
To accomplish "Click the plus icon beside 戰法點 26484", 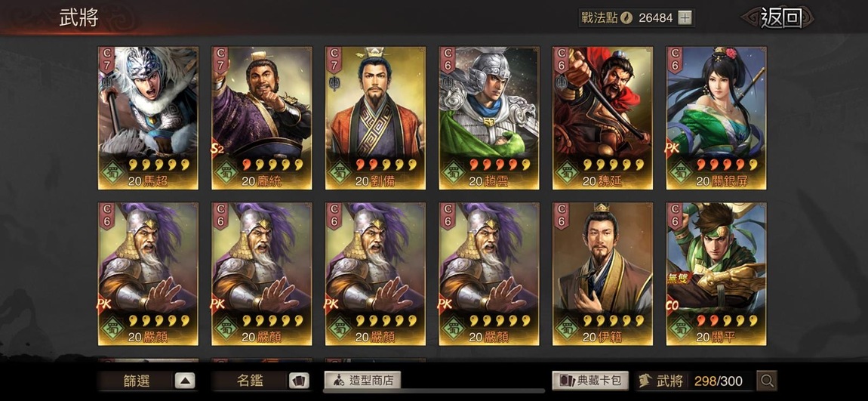I will tap(685, 17).
